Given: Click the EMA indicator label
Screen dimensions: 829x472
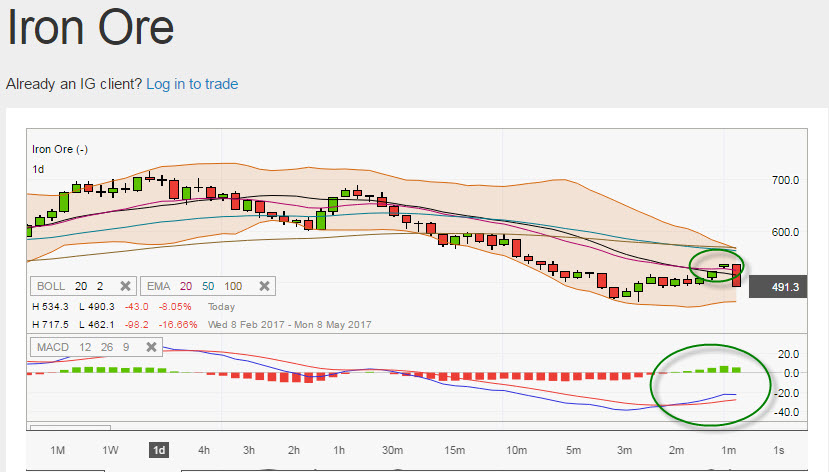Looking at the screenshot, I should [x=159, y=286].
